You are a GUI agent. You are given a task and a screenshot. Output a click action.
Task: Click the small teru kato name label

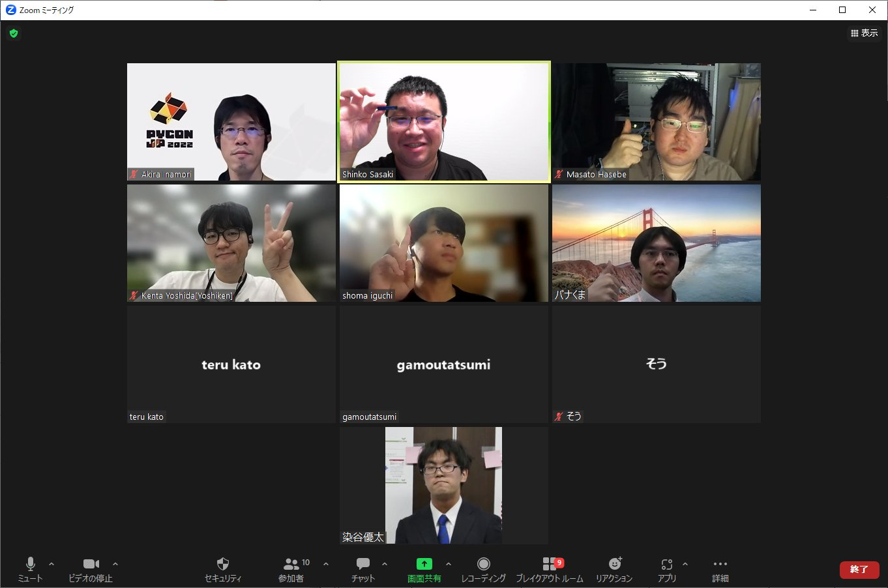(147, 417)
